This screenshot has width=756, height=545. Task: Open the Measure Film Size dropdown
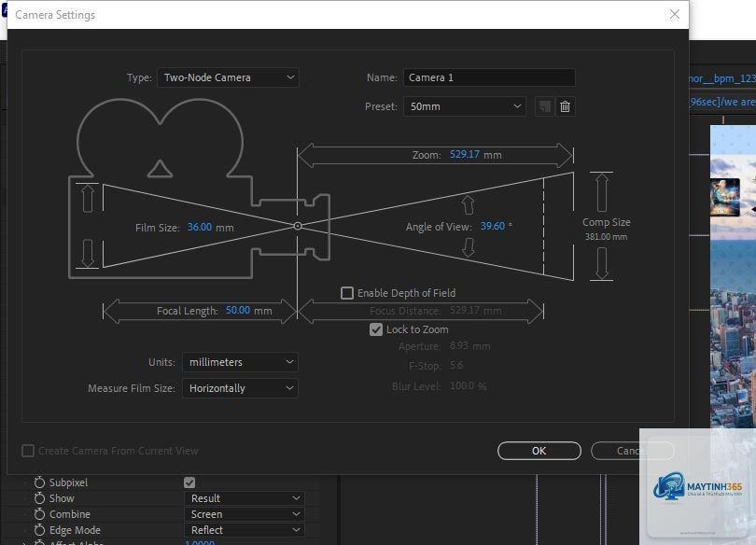point(240,388)
